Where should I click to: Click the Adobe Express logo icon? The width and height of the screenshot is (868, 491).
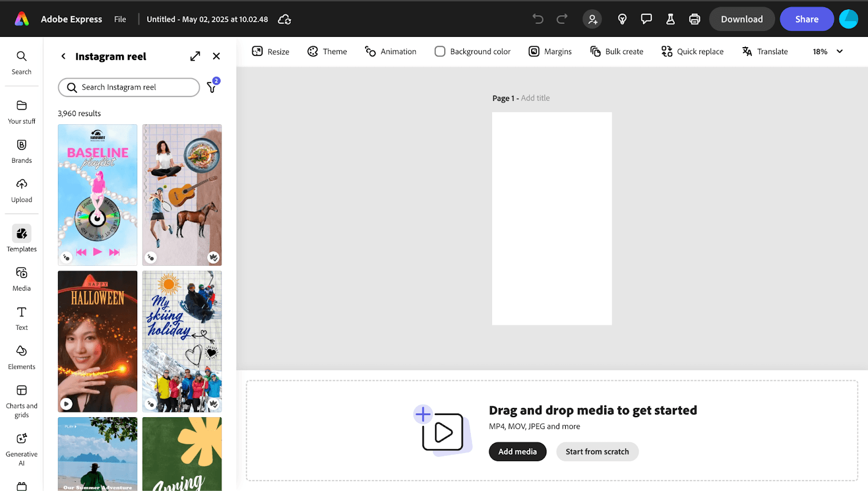(x=22, y=19)
